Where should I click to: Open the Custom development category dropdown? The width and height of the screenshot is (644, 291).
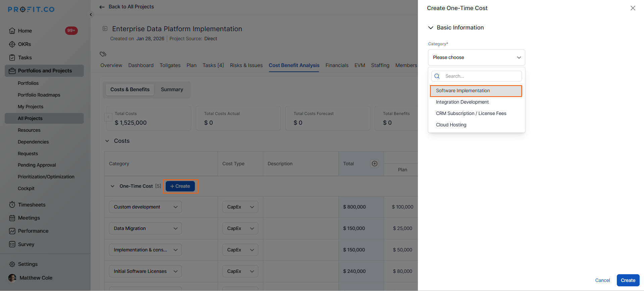click(145, 207)
